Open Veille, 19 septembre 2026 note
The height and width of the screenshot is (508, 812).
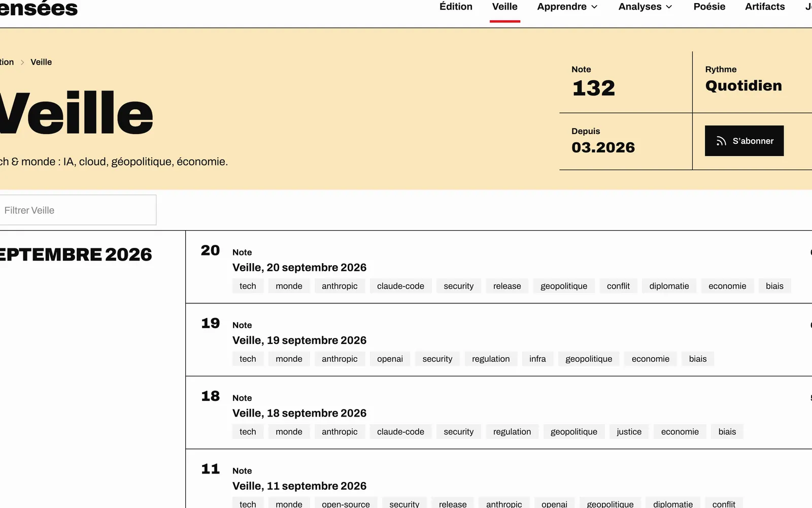click(x=299, y=340)
